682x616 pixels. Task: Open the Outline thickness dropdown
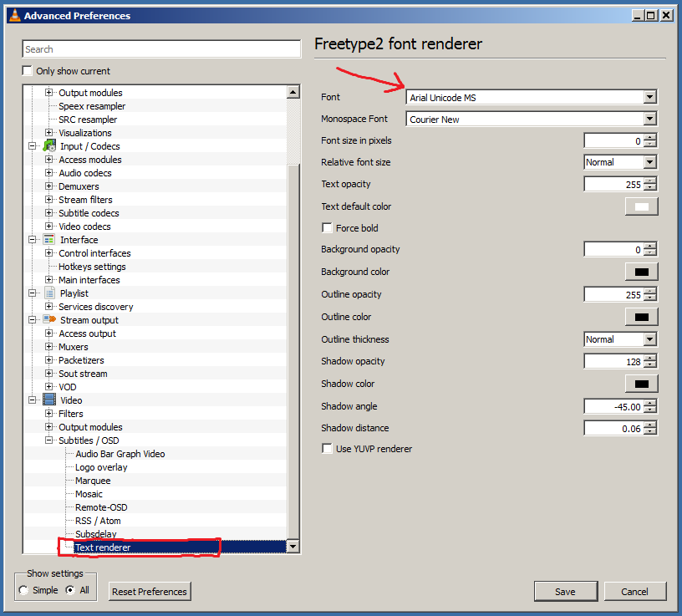click(x=652, y=339)
